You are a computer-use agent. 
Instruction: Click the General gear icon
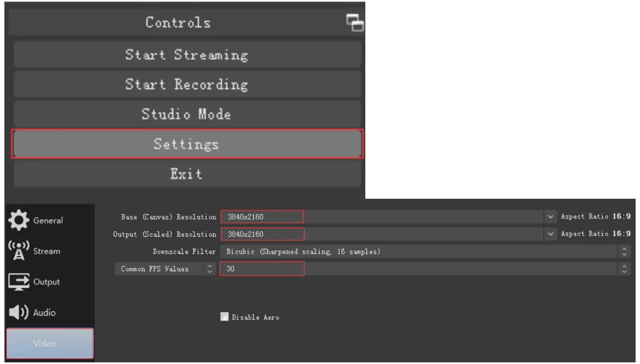[19, 220]
